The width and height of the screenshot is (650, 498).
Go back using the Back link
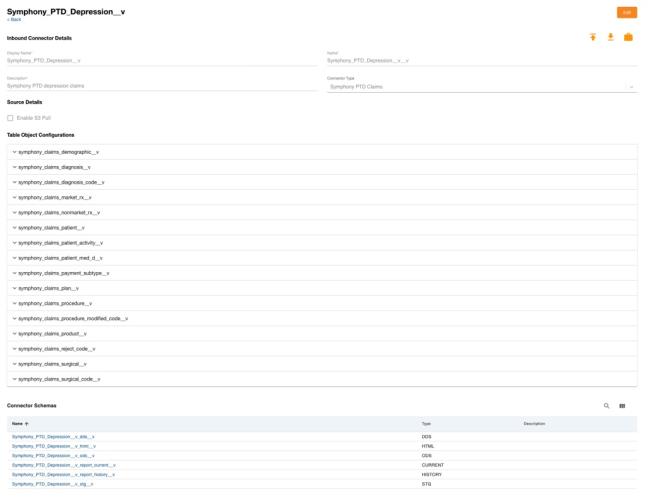[14, 19]
